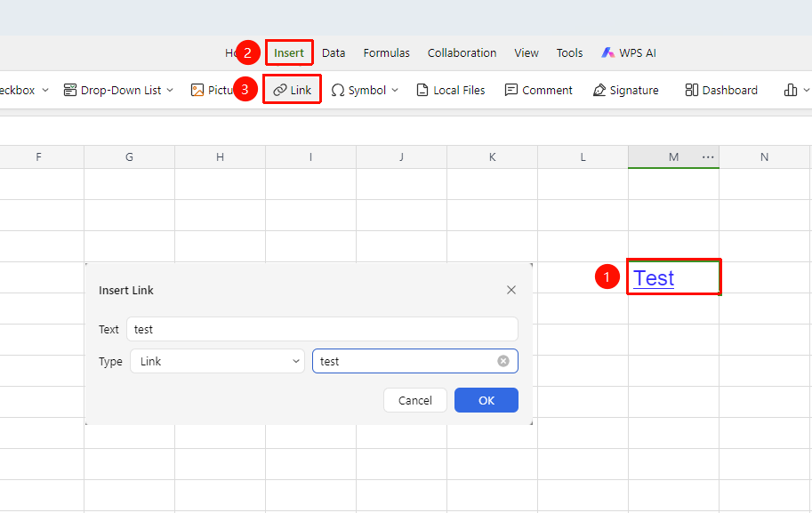The width and height of the screenshot is (812, 513).
Task: Click the Text input field
Action: point(322,329)
